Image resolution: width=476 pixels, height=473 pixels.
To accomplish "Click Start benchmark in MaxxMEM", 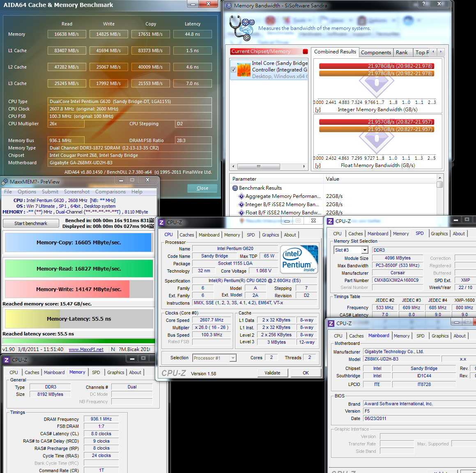I will 31,223.
